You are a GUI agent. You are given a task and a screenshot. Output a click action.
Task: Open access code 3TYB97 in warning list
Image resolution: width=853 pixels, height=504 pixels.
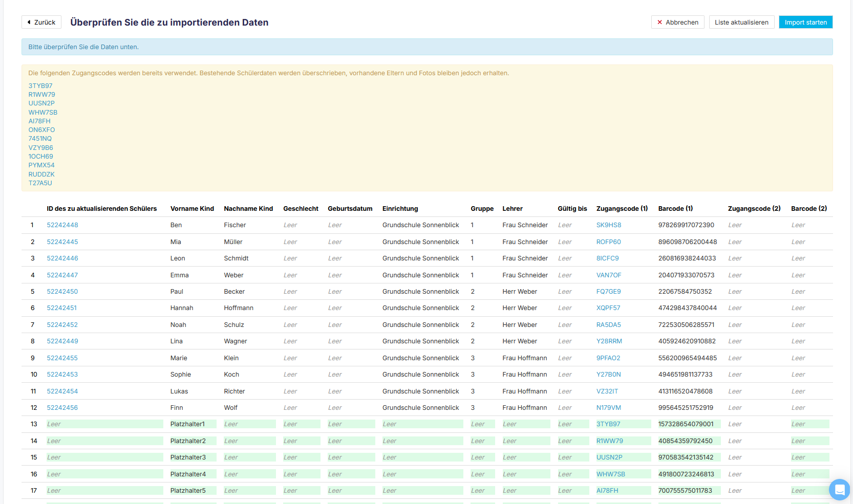[x=40, y=86]
